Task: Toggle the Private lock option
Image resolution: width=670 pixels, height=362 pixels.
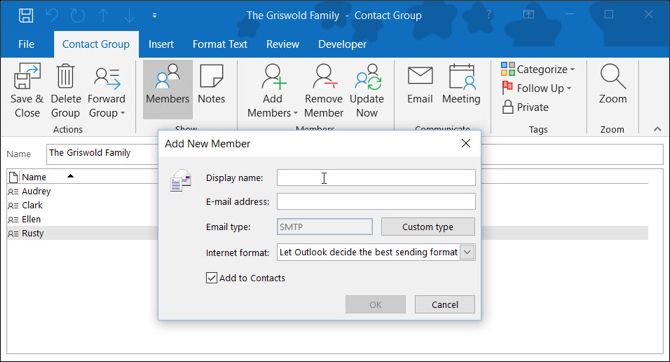Action: [525, 107]
